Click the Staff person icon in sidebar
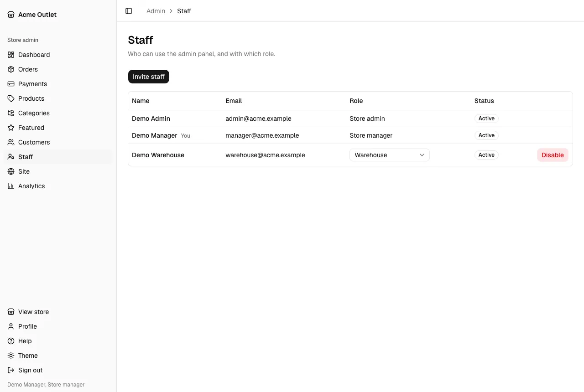 click(11, 157)
